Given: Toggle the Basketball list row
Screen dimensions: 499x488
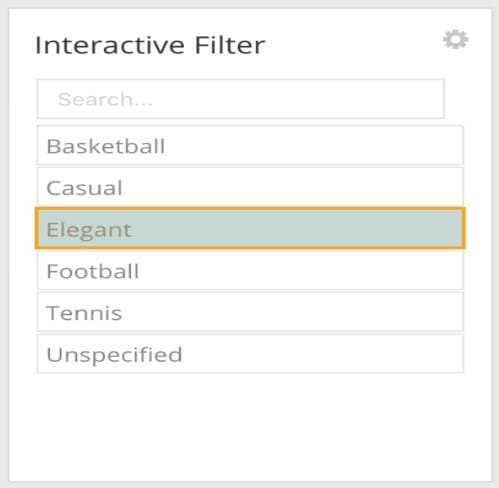Looking at the screenshot, I should pyautogui.click(x=250, y=145).
